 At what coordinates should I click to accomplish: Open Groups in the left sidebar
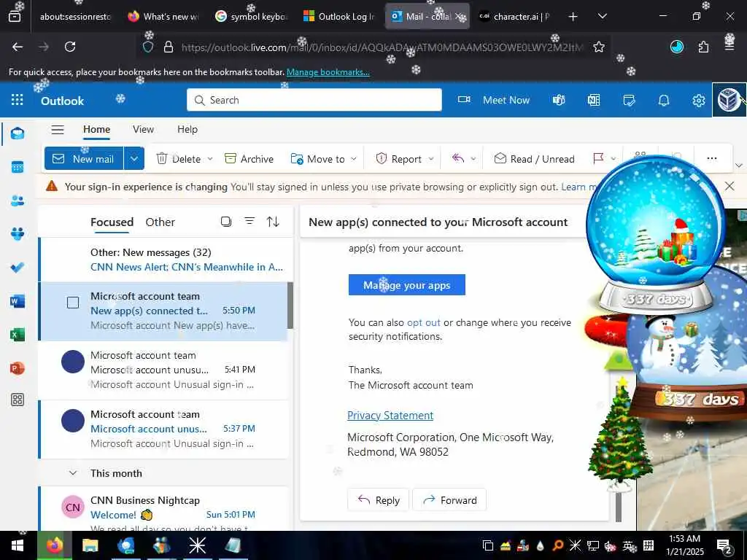(x=18, y=234)
